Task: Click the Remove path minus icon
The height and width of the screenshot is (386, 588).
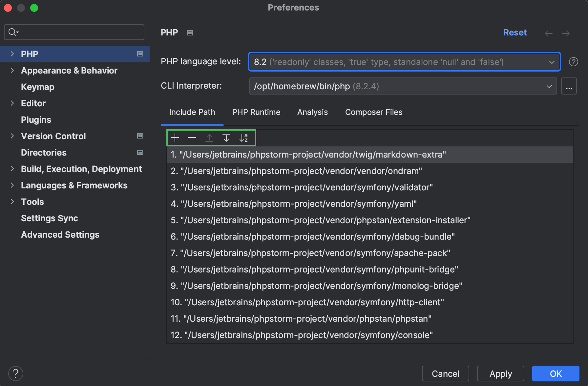Action: [192, 138]
